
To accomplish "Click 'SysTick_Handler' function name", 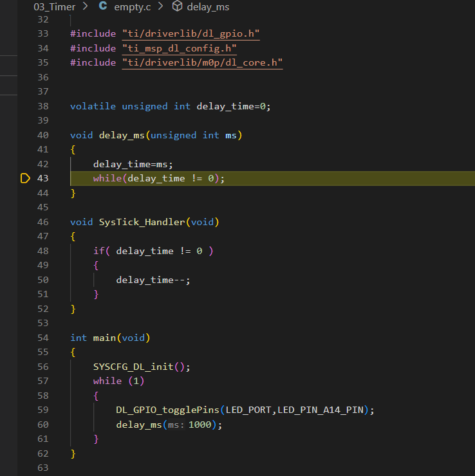I will pos(142,222).
